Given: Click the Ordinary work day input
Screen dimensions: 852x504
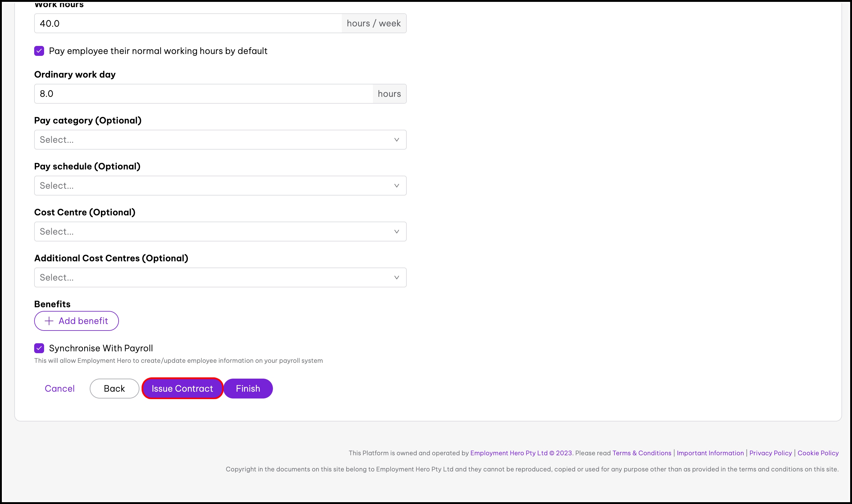Looking at the screenshot, I should [x=203, y=94].
